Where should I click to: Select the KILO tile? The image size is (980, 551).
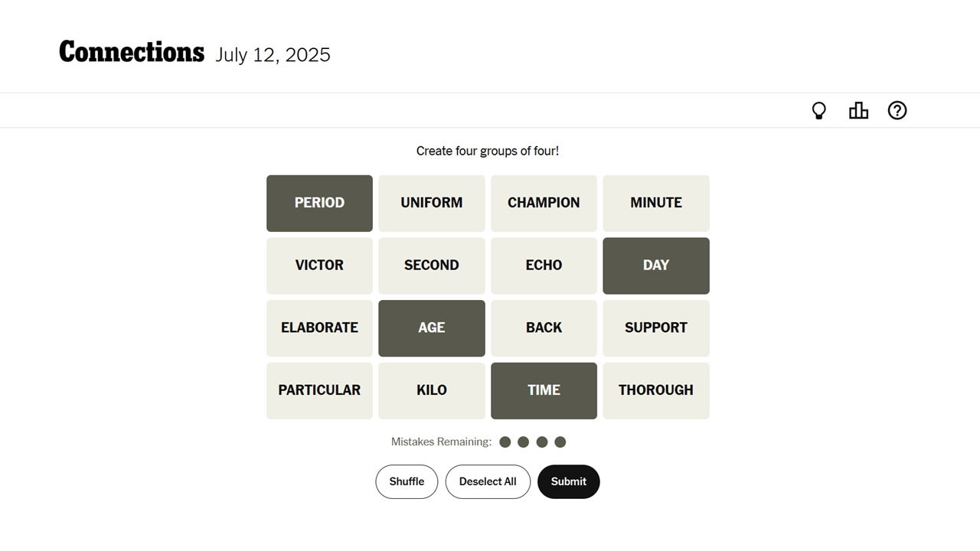click(x=432, y=391)
